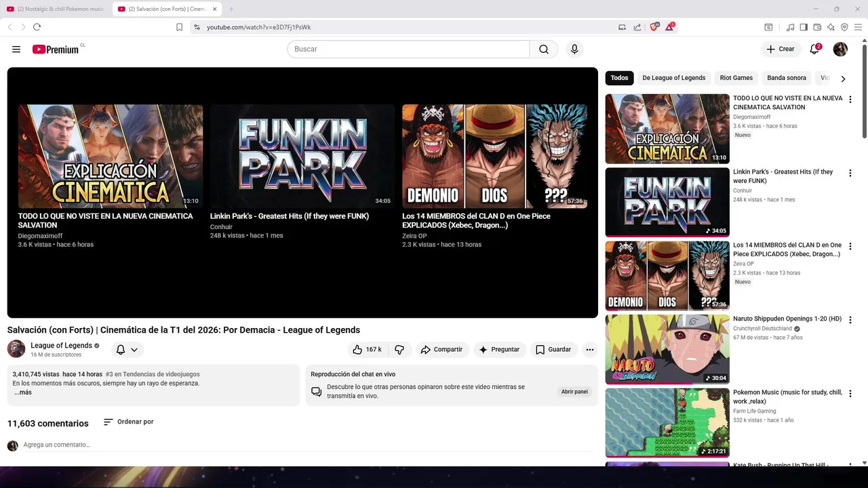Screen dimensions: 868x488
Task: Select the De League of Legends chip
Action: [x=674, y=78]
